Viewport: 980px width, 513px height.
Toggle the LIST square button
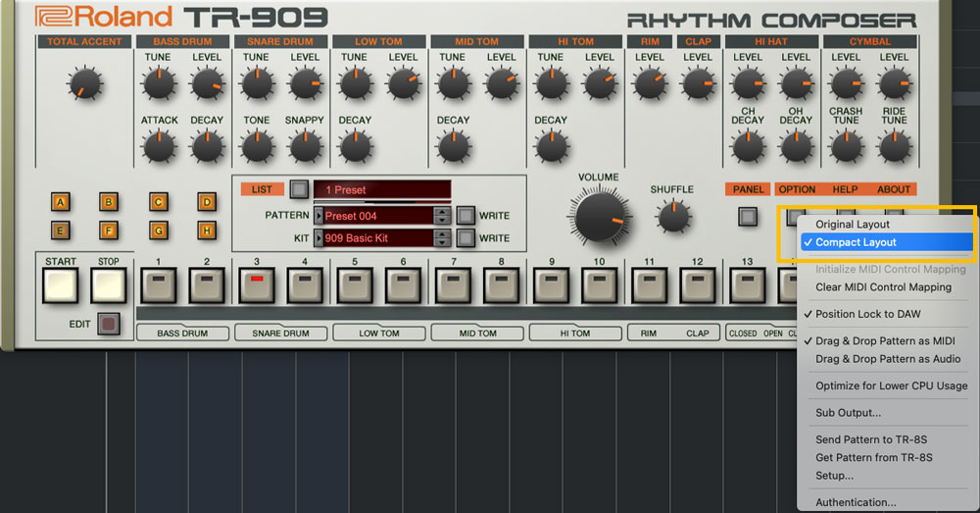point(299,189)
